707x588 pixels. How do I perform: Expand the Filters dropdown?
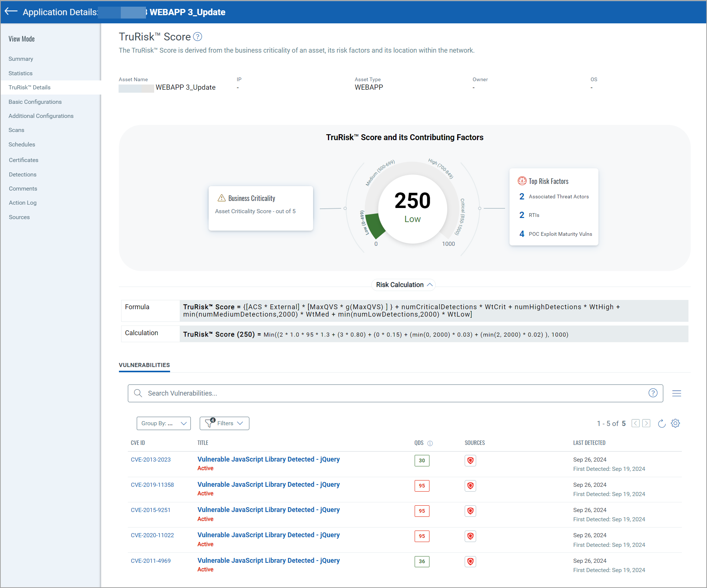point(224,423)
